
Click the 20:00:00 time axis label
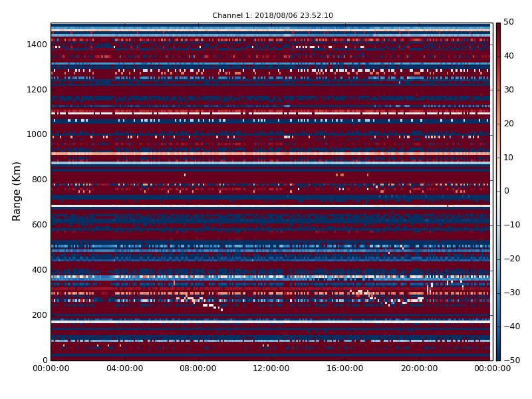point(419,368)
